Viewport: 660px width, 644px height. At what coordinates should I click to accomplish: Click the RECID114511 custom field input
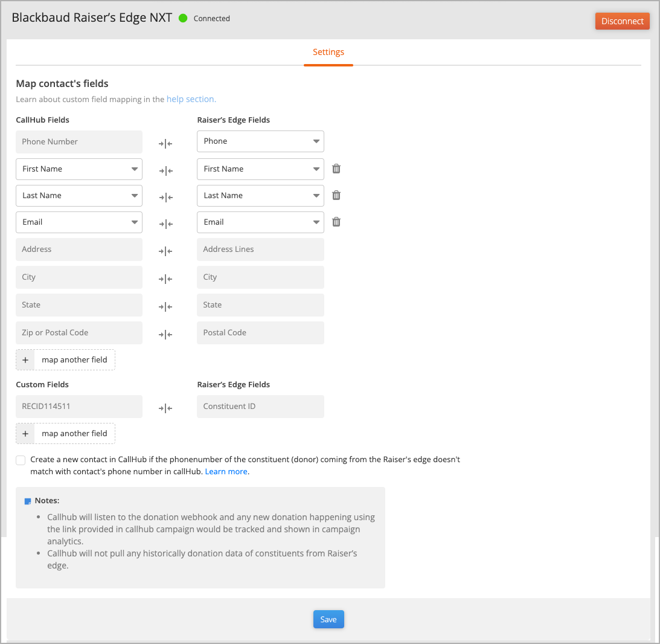[x=79, y=407]
